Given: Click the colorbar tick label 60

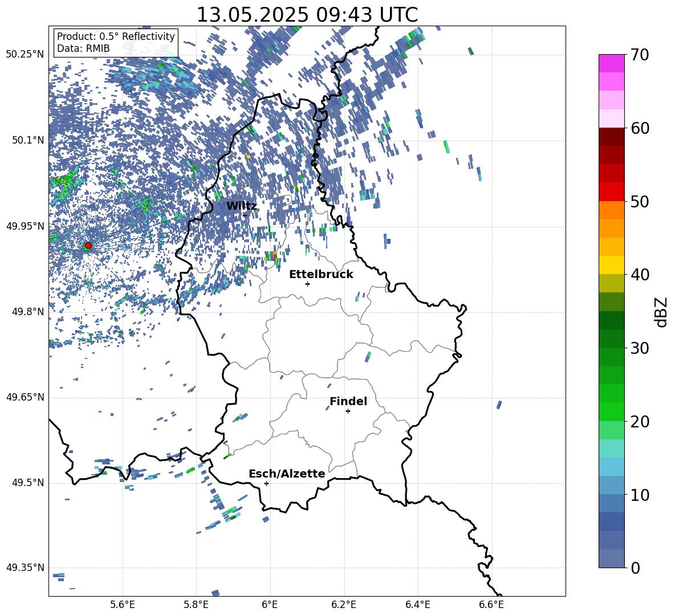Looking at the screenshot, I should tap(640, 128).
